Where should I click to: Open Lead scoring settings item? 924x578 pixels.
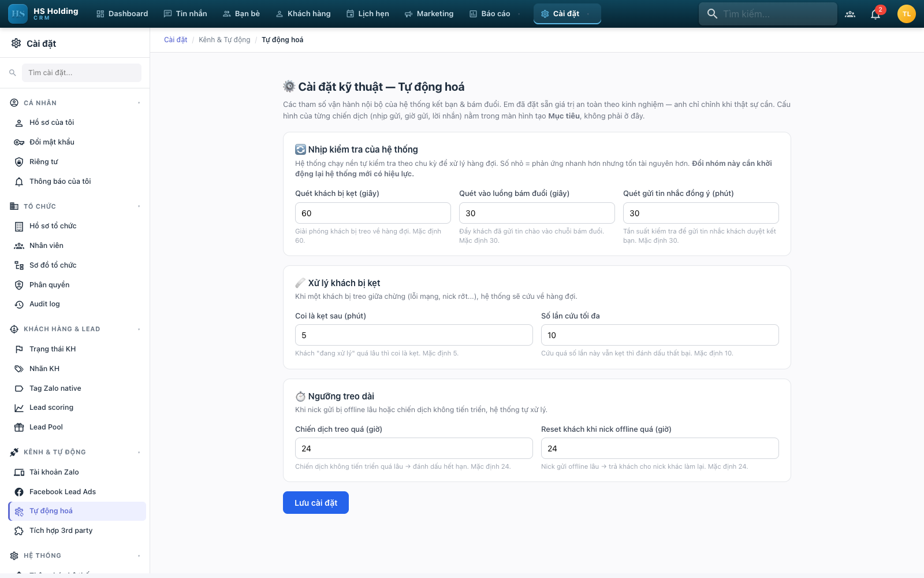77,407
